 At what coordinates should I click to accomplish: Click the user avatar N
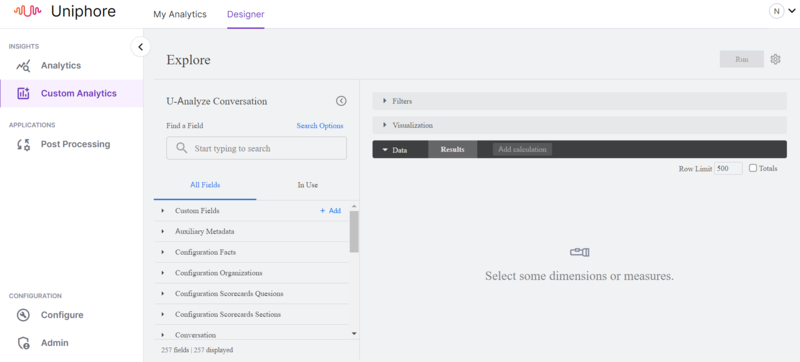(x=777, y=11)
